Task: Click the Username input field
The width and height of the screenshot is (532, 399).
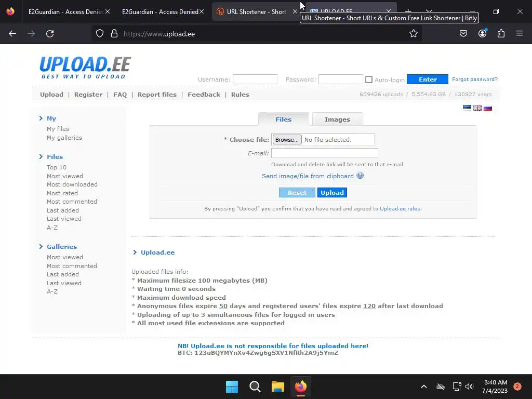Action: coord(255,79)
